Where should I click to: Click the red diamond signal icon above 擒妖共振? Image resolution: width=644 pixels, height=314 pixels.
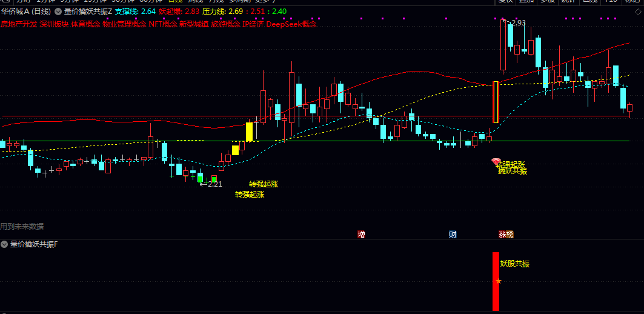(496, 161)
